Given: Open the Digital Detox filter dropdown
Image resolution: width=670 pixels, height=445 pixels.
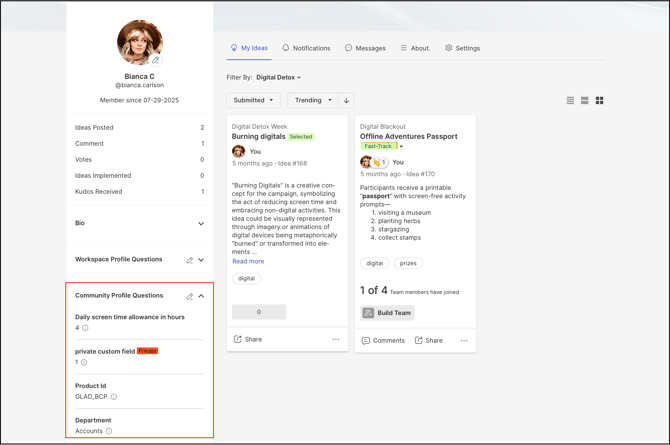Looking at the screenshot, I should 278,77.
